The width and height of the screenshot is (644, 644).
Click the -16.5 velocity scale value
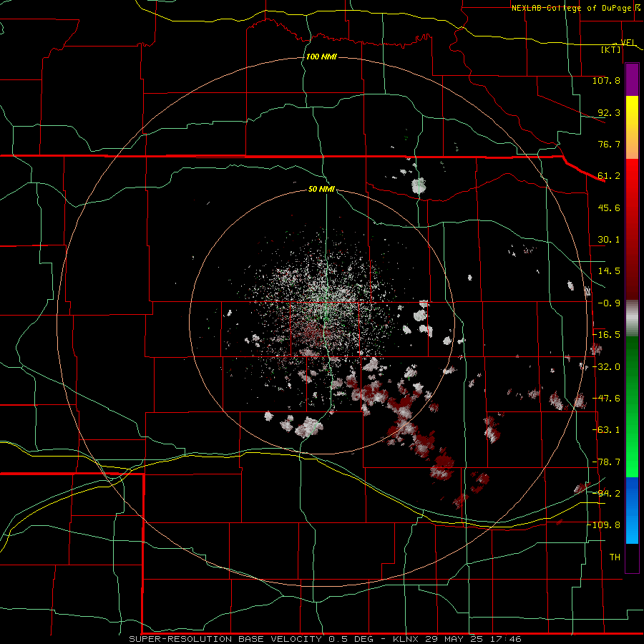(x=606, y=335)
